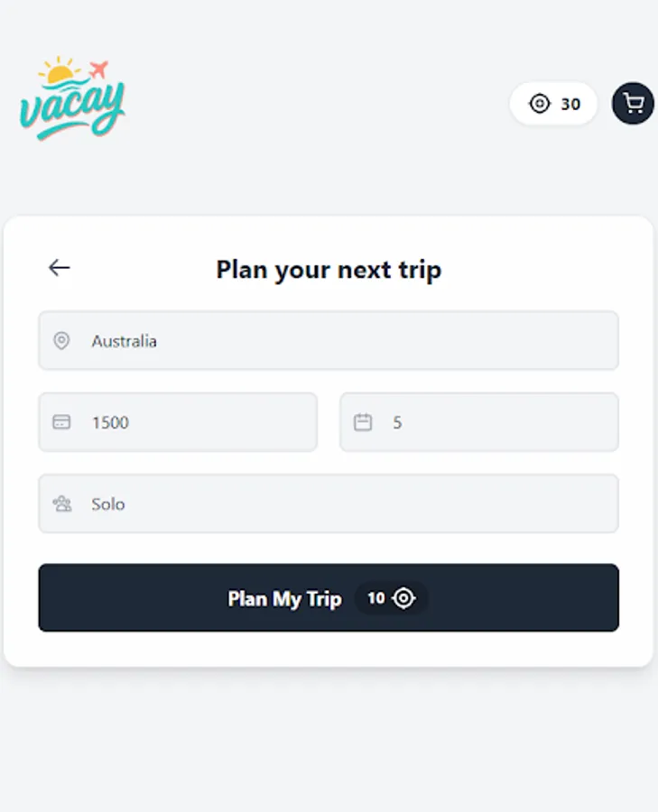
Task: Click the number 10 on trip button
Action: pos(376,598)
